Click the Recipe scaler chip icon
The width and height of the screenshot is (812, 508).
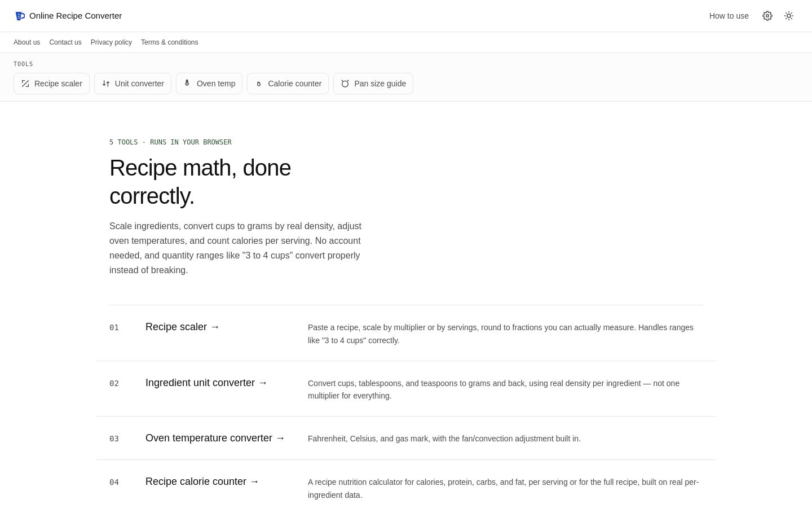[25, 84]
